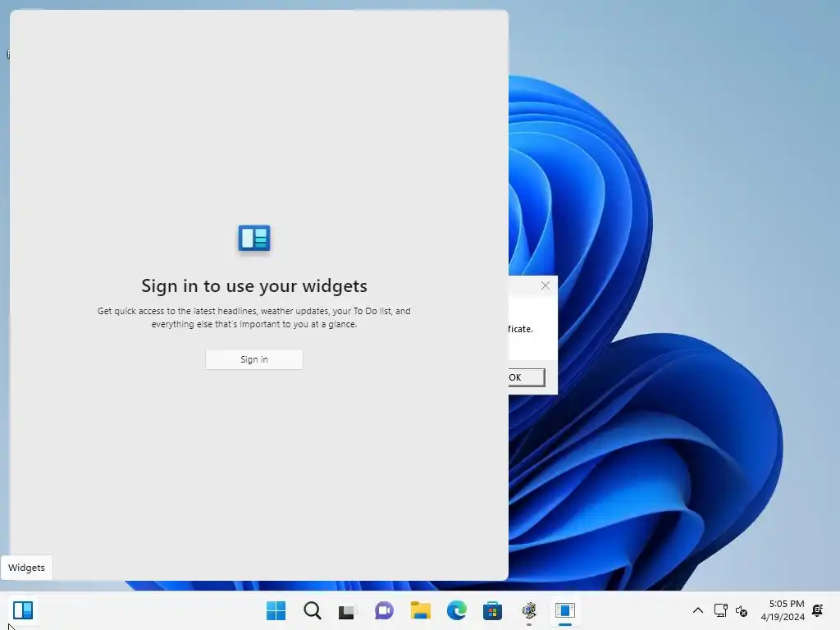Open the clock showing 5:05 PM
Viewport: 840px width, 630px height.
(783, 610)
